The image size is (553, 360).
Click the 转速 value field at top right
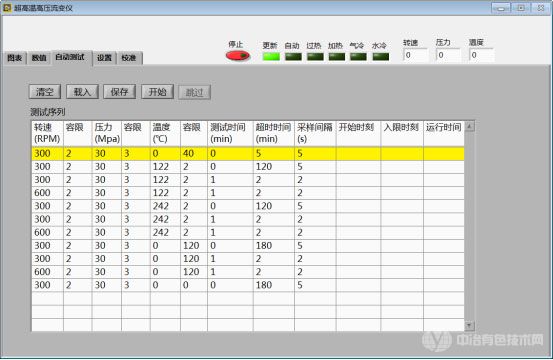(415, 55)
